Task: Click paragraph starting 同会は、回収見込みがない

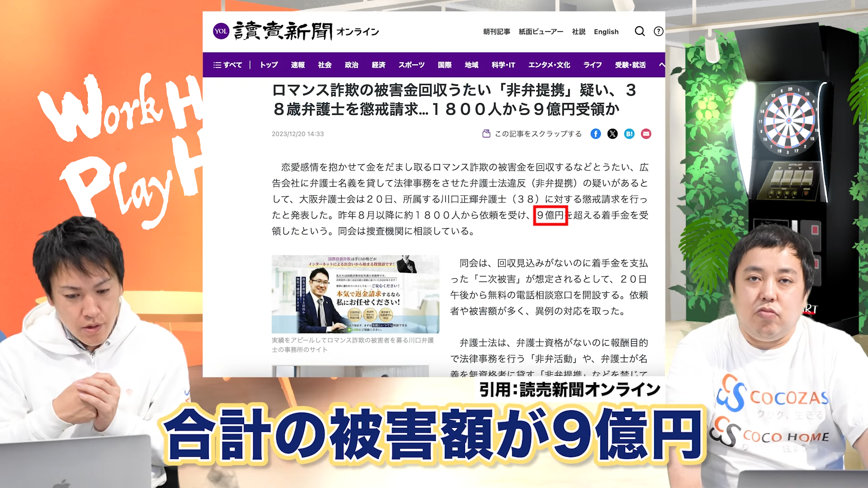Action: point(549,287)
